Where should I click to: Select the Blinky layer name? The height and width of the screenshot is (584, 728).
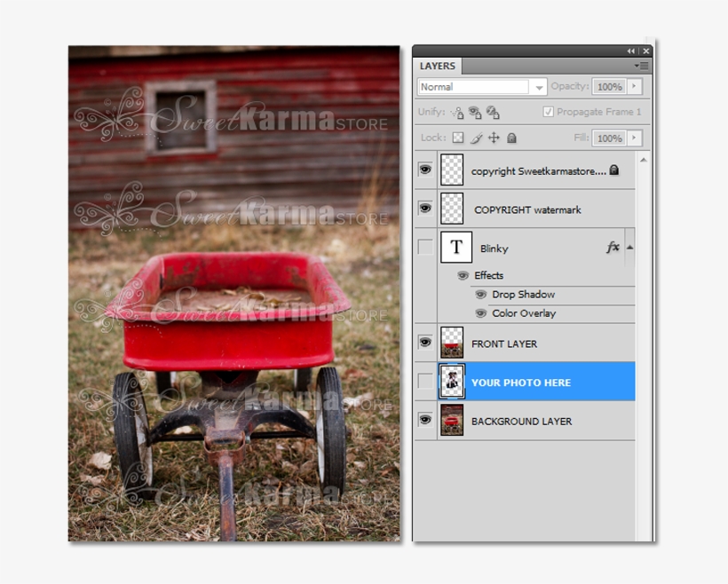tap(494, 249)
